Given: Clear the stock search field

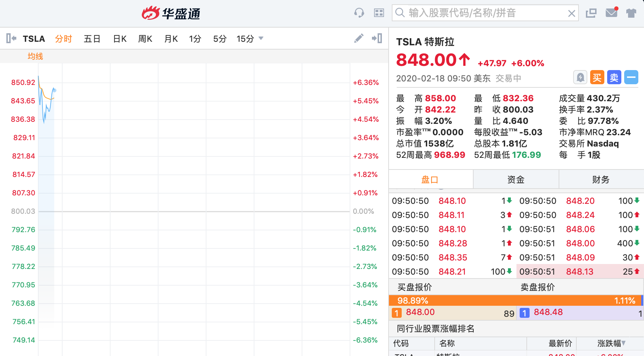Looking at the screenshot, I should point(571,13).
